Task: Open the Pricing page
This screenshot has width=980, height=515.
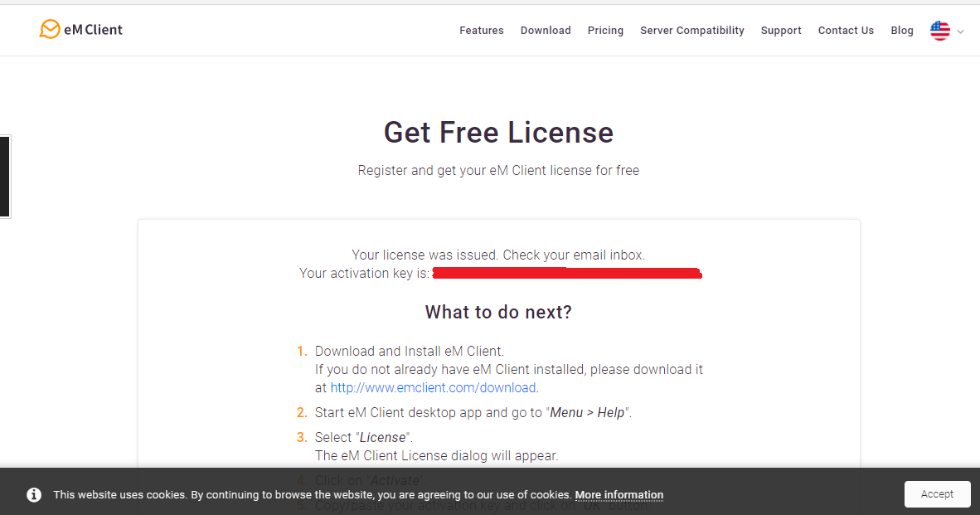Action: 605,30
